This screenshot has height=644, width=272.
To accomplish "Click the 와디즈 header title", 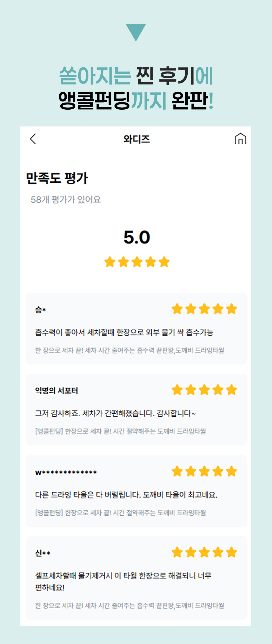I will [137, 139].
